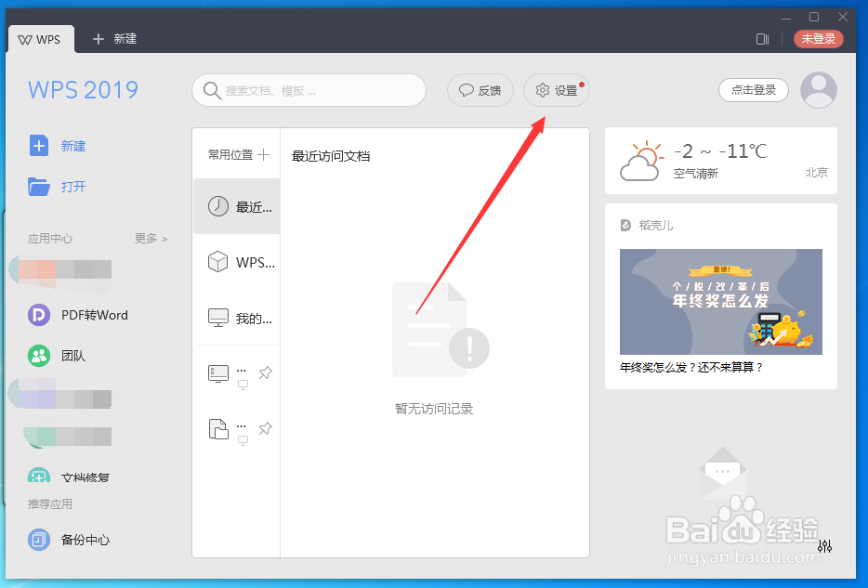Click the documents location icon with pin
Screen dimensions: 868x588
[x=218, y=429]
